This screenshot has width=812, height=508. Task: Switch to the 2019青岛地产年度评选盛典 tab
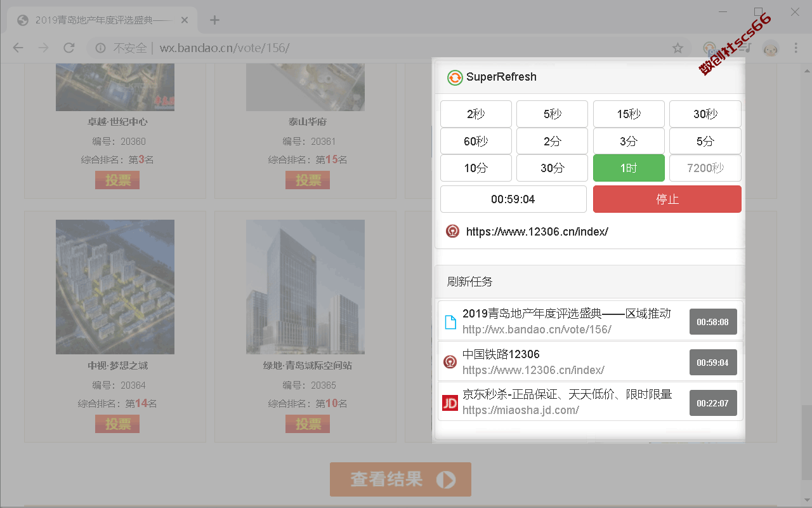point(103,20)
